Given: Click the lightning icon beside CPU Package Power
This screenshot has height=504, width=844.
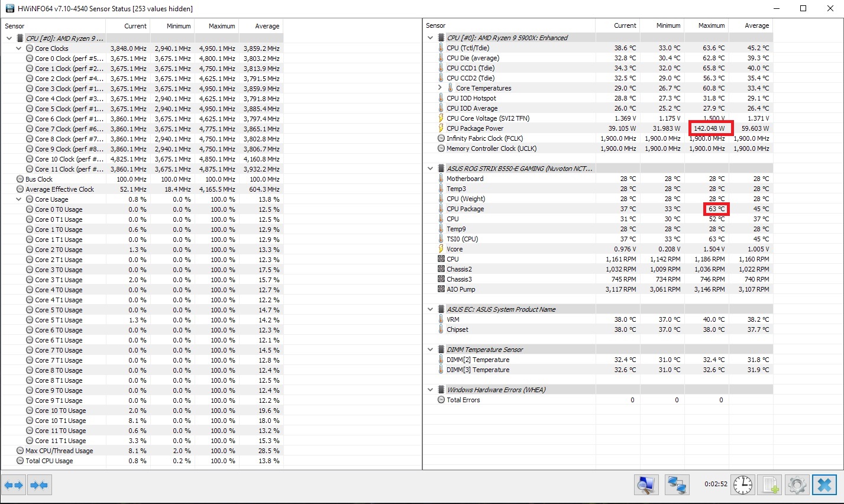Looking at the screenshot, I should pyautogui.click(x=441, y=128).
